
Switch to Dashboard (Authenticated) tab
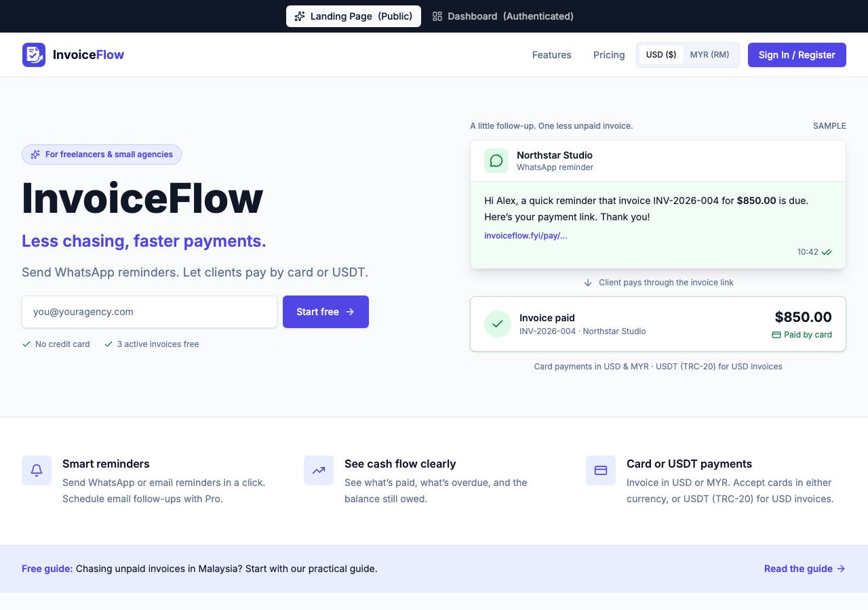[x=503, y=16]
